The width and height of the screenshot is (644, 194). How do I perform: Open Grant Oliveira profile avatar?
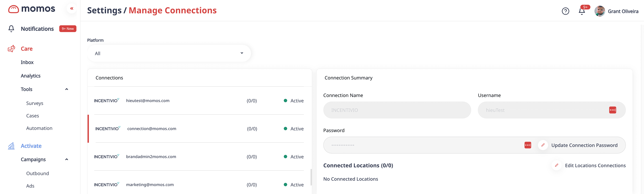click(600, 11)
